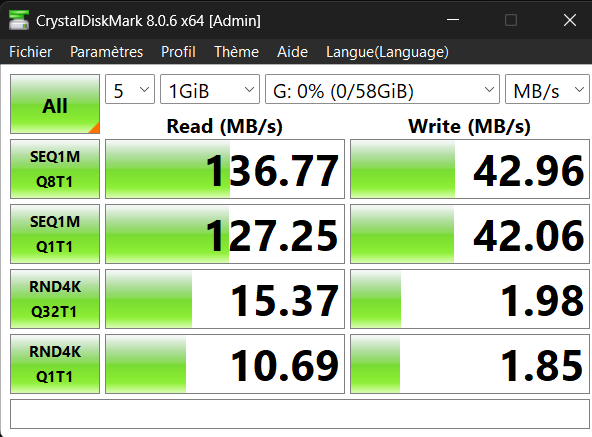Start the SEQ1M Q1T1 test
The height and width of the screenshot is (437, 592).
coord(55,234)
